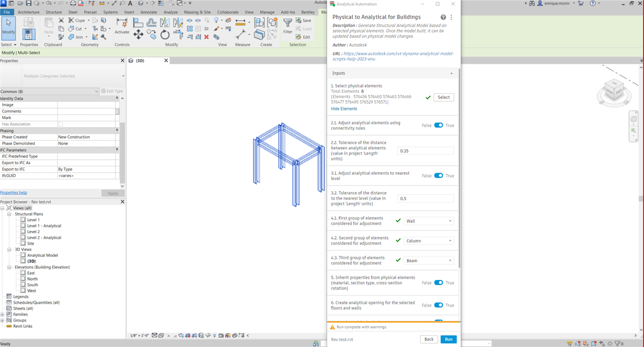The width and height of the screenshot is (644, 347).
Task: Collapse the Inputs section
Action: [451, 73]
